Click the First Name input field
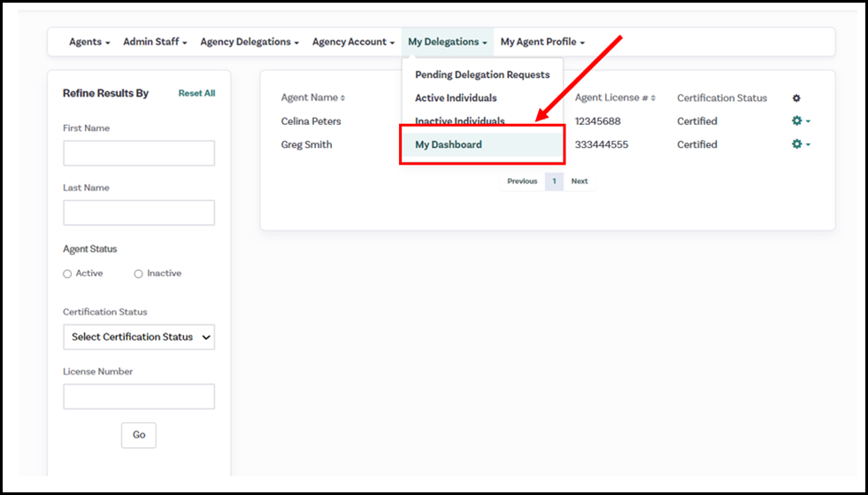The image size is (868, 495). 139,153
